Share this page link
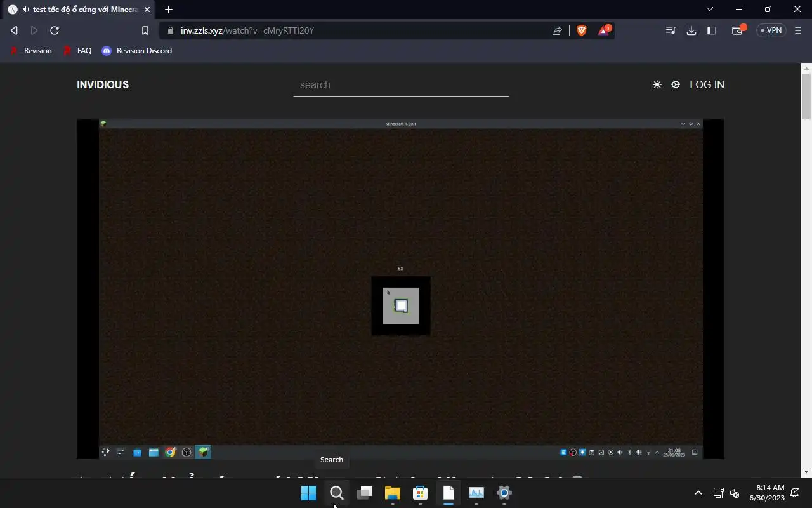812x508 pixels. [x=557, y=30]
